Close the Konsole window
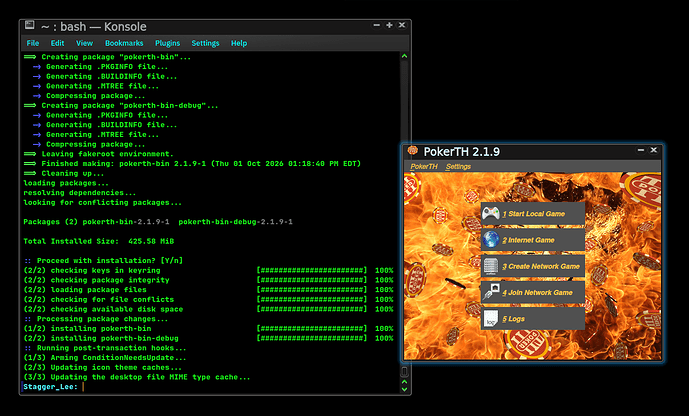The image size is (689, 416). (x=402, y=25)
